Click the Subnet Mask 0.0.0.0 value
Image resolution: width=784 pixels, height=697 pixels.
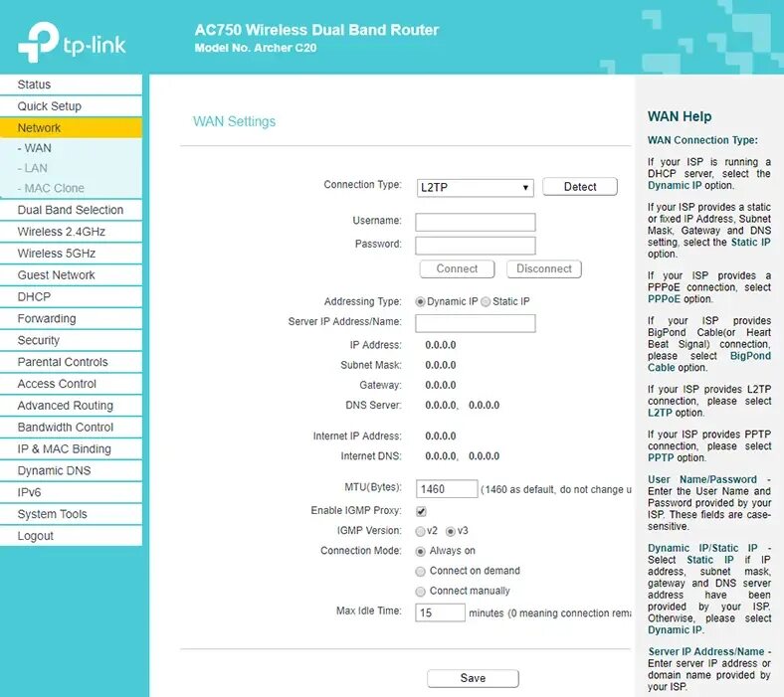pyautogui.click(x=441, y=365)
